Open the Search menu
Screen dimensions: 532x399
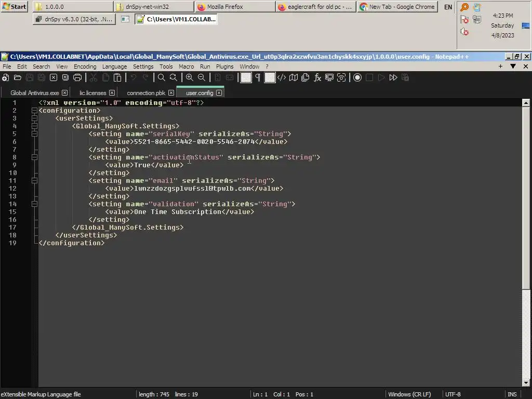[x=42, y=66]
